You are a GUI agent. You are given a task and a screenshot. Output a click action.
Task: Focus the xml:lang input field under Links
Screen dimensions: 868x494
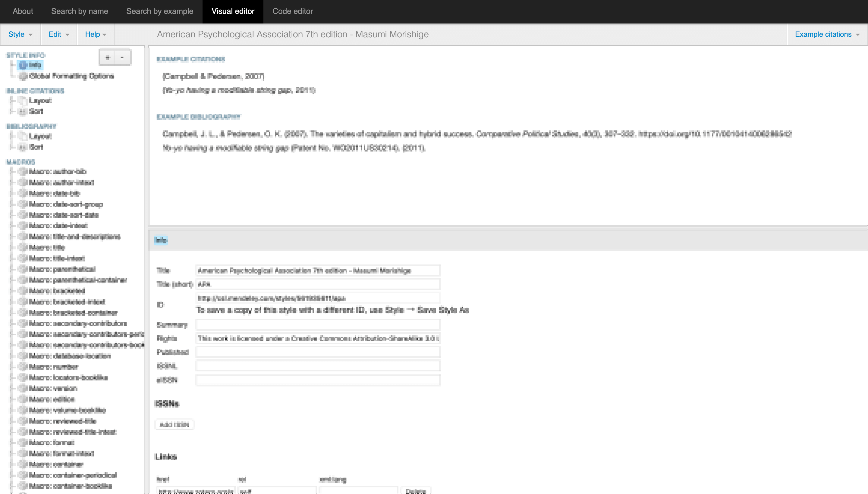(358, 491)
